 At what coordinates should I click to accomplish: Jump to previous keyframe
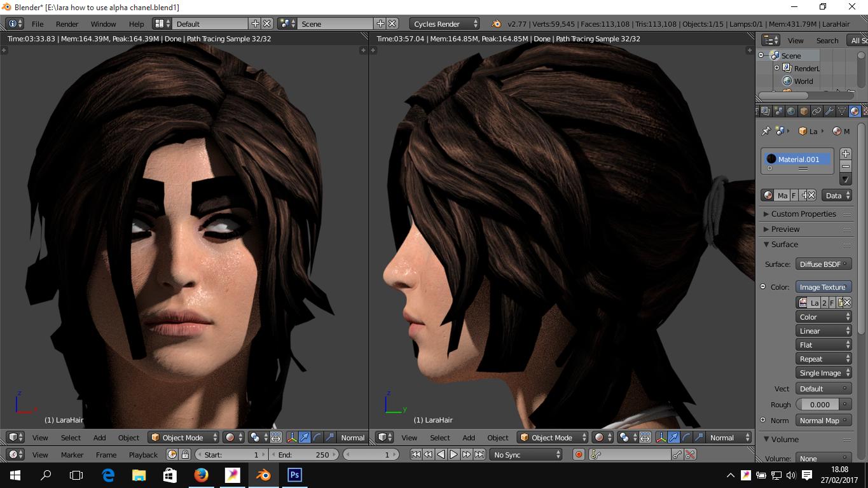[428, 454]
